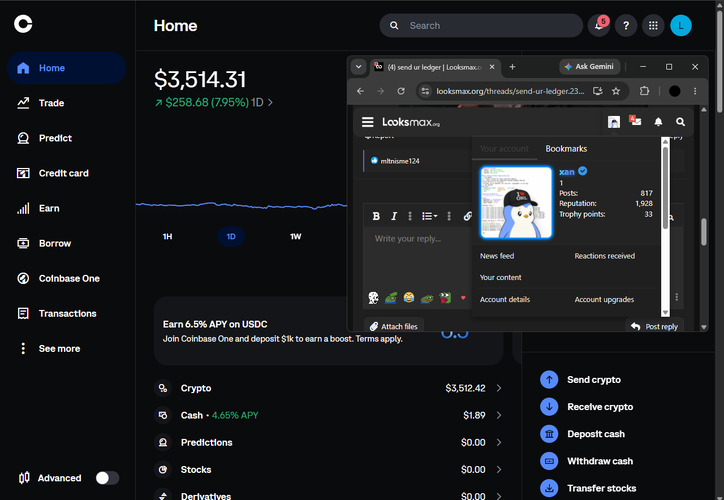This screenshot has height=500, width=724.
Task: Expand the Predictions balance row
Action: click(328, 442)
